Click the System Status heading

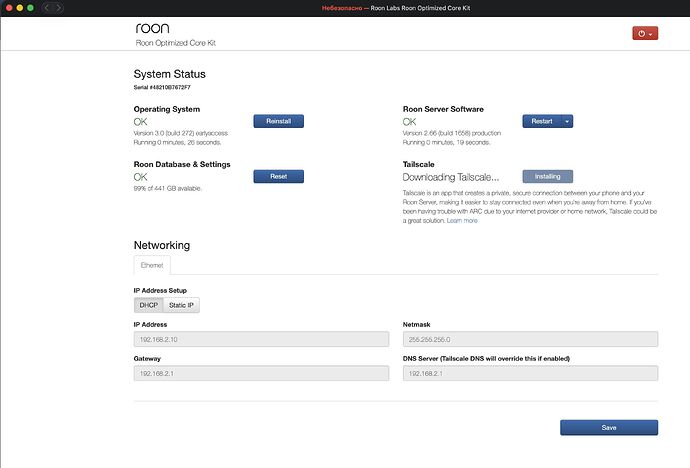(169, 74)
